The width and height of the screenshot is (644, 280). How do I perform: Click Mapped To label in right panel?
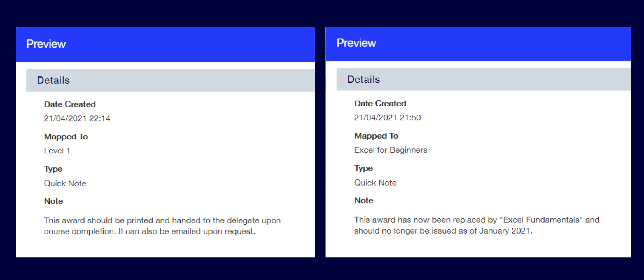[376, 136]
